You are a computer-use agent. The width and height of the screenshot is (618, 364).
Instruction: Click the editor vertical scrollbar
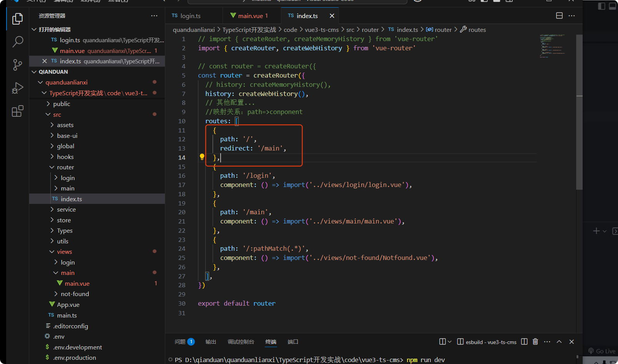[x=579, y=112]
